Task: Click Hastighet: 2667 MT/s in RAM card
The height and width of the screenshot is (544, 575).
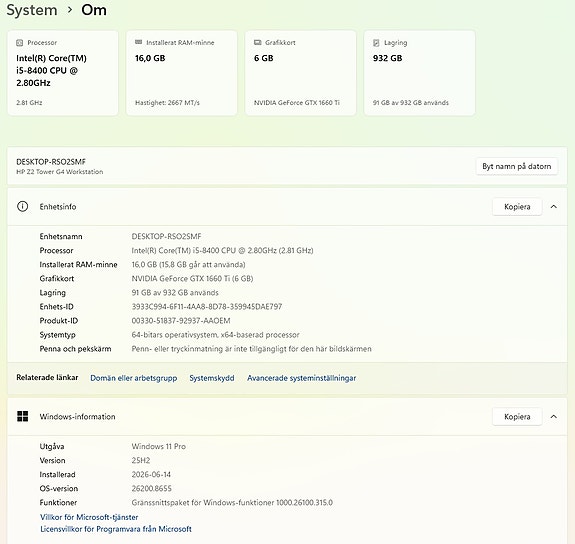Action: click(167, 103)
